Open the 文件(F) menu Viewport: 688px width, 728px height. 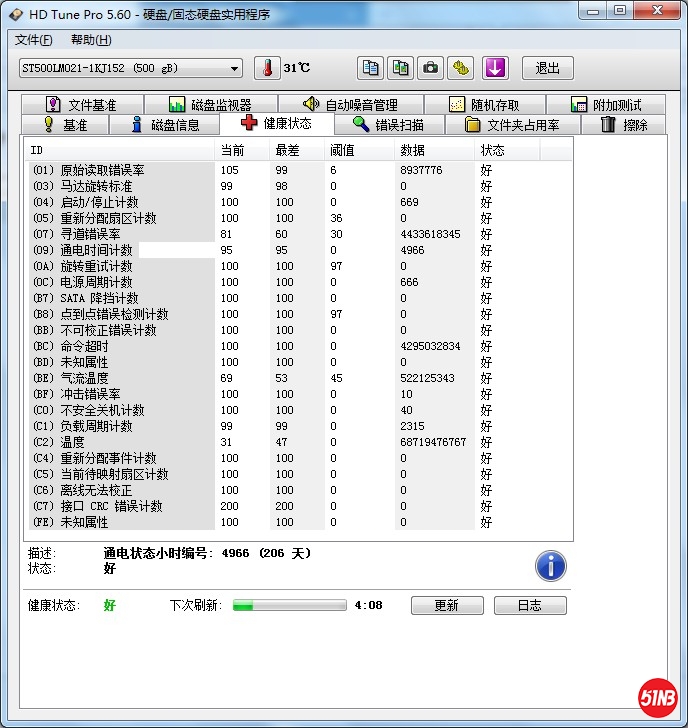34,40
